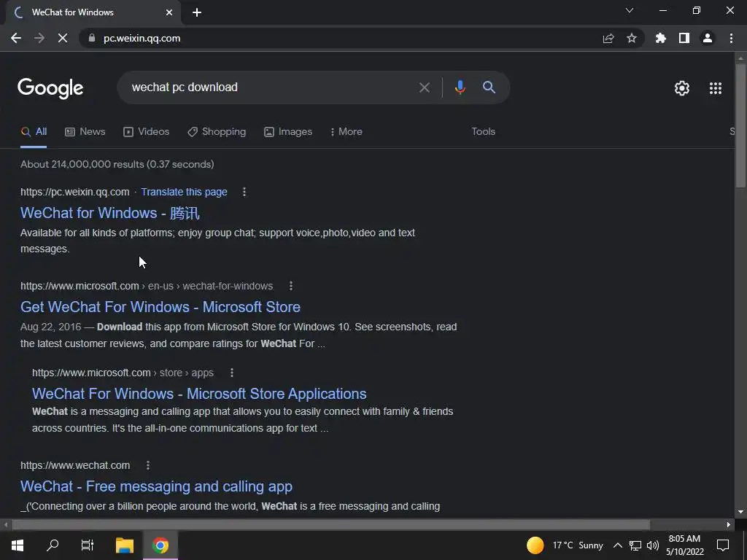Open the search Tools options

pyautogui.click(x=483, y=131)
